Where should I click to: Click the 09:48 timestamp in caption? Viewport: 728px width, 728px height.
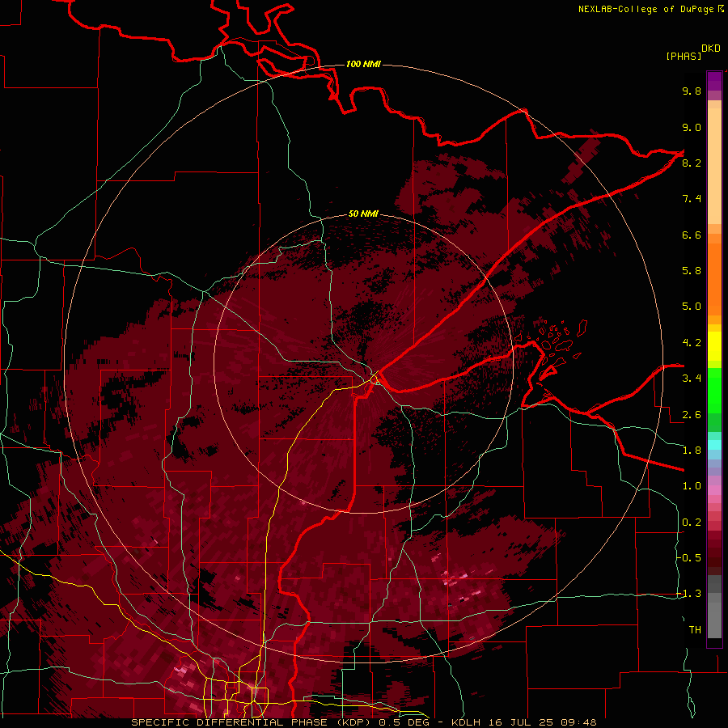coord(578,722)
